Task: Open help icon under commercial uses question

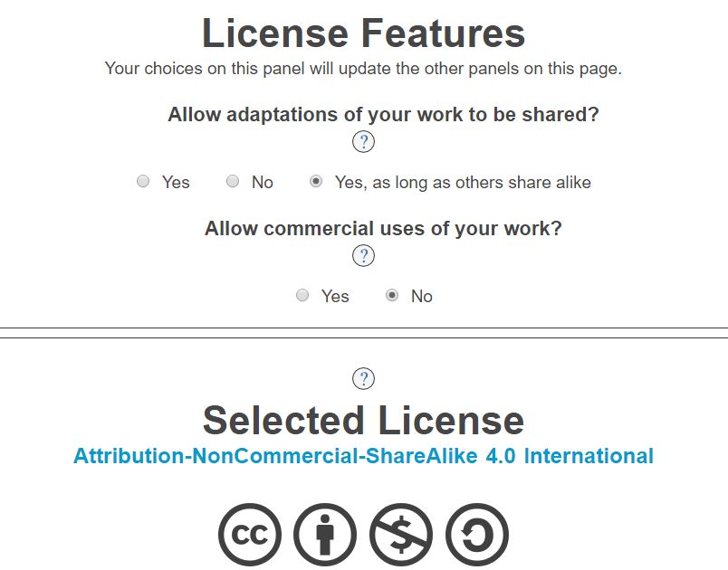Action: (x=363, y=255)
